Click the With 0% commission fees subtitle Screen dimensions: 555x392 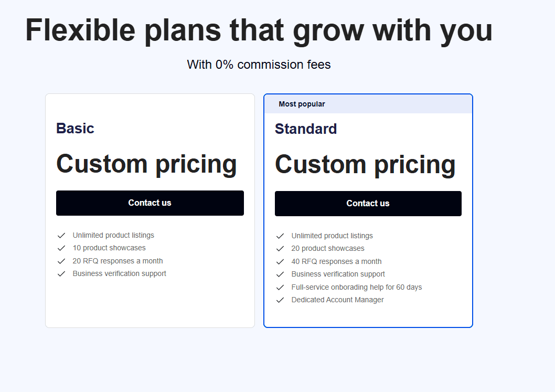[259, 65]
